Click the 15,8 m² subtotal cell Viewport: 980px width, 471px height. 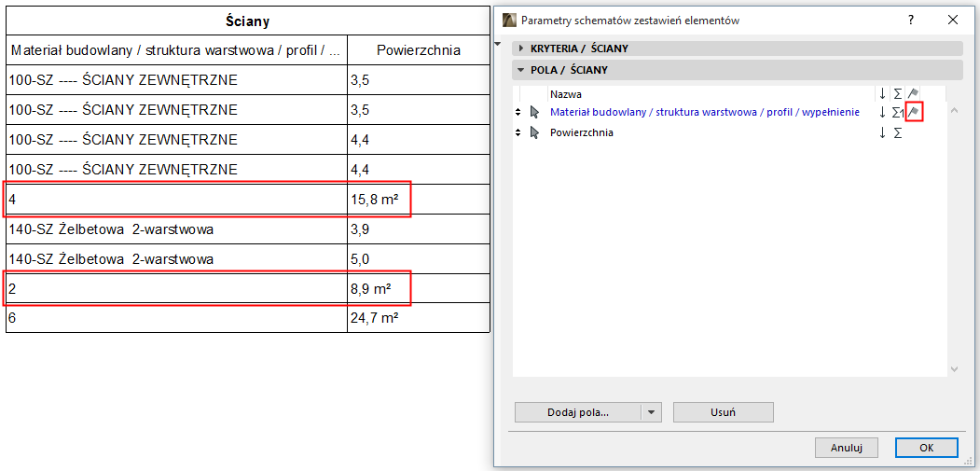coord(419,200)
